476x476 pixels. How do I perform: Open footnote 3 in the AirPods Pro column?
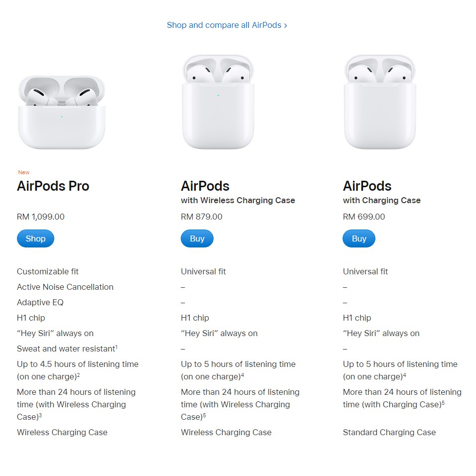[x=40, y=415]
